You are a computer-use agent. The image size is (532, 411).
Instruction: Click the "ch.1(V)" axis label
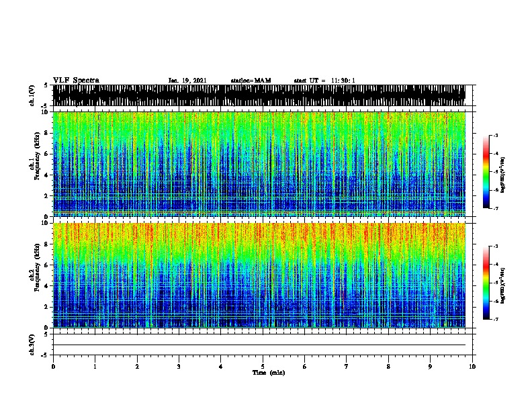tap(32, 96)
